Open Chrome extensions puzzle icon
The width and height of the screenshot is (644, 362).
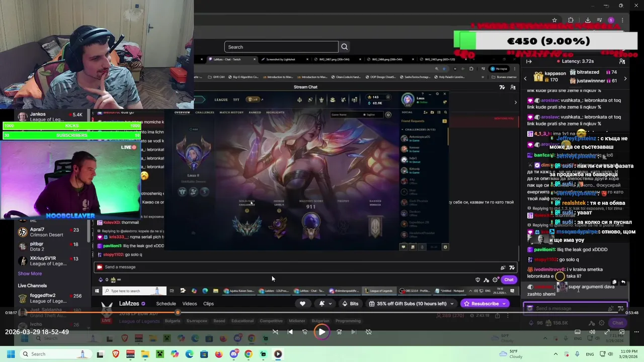click(571, 20)
